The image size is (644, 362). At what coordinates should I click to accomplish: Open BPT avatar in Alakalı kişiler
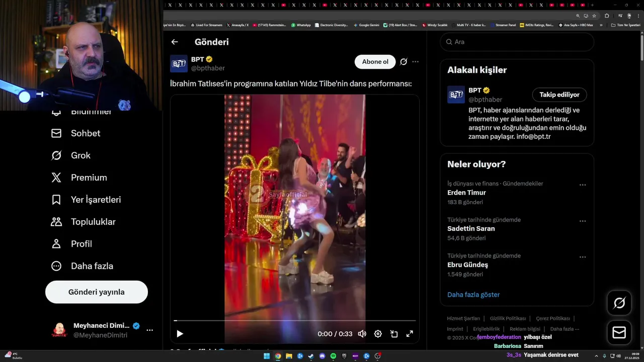[456, 95]
